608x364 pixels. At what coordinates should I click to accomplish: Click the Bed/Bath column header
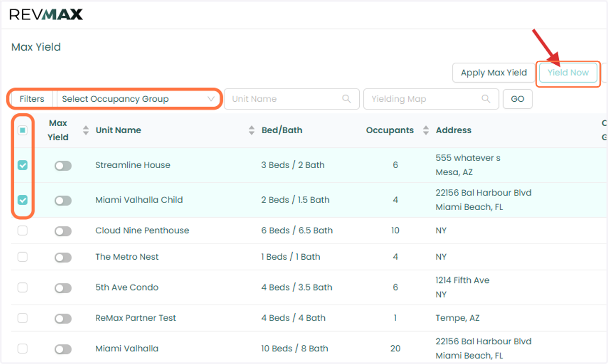pos(282,130)
